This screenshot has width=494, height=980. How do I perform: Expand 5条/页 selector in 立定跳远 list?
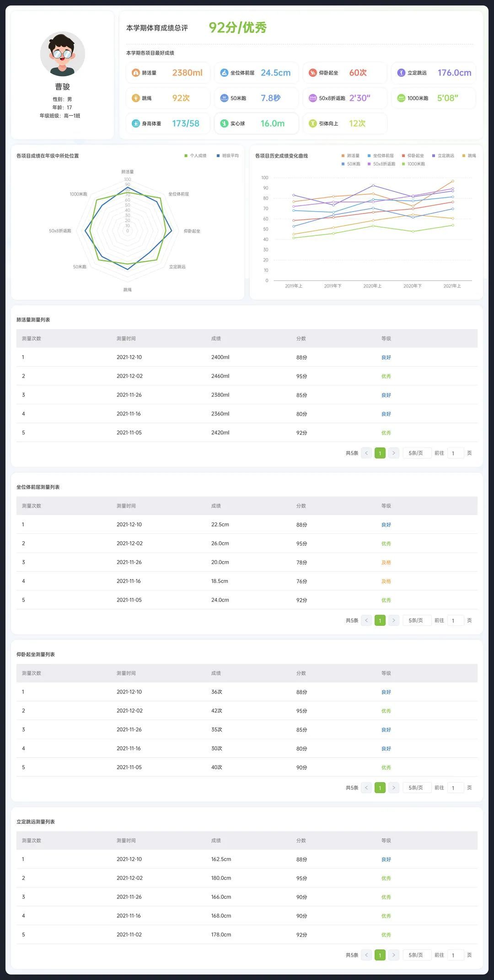click(x=416, y=955)
